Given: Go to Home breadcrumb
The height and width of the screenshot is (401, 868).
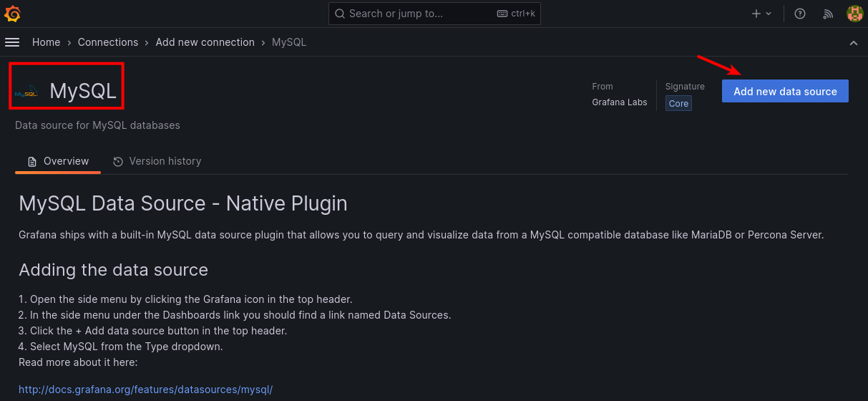Looking at the screenshot, I should click(46, 42).
